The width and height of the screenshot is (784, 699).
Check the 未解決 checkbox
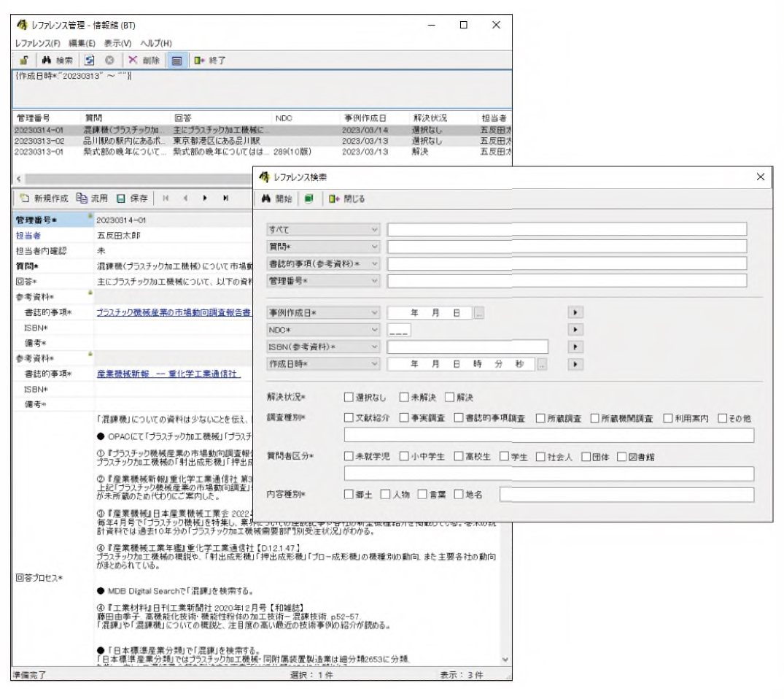coord(404,398)
